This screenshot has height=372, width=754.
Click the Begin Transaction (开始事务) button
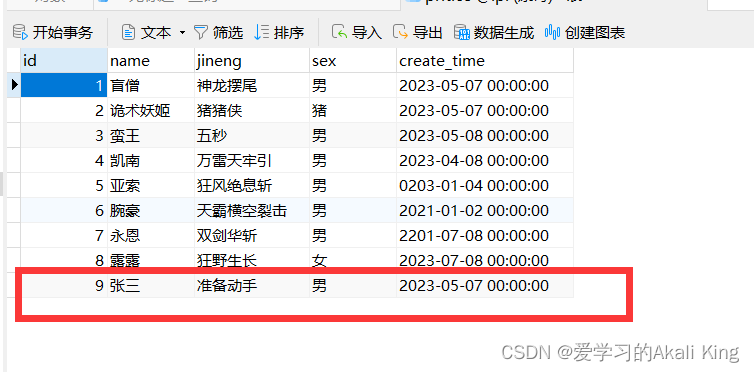coord(52,33)
